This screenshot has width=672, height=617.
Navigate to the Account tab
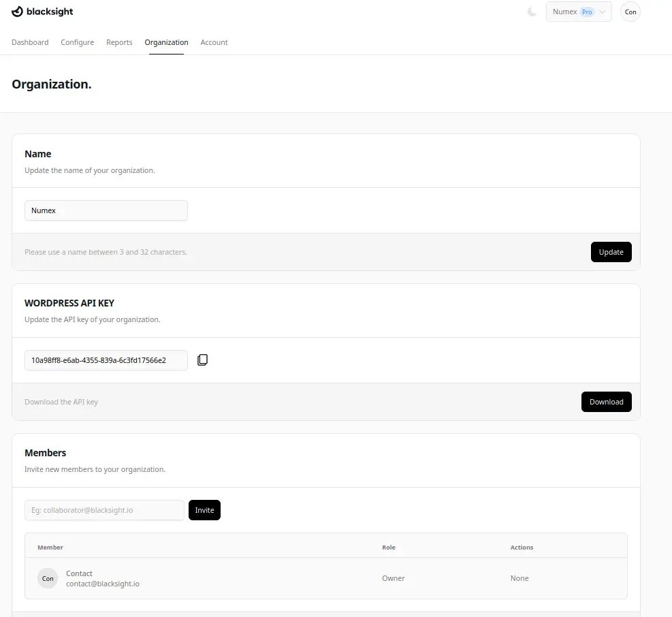214,42
